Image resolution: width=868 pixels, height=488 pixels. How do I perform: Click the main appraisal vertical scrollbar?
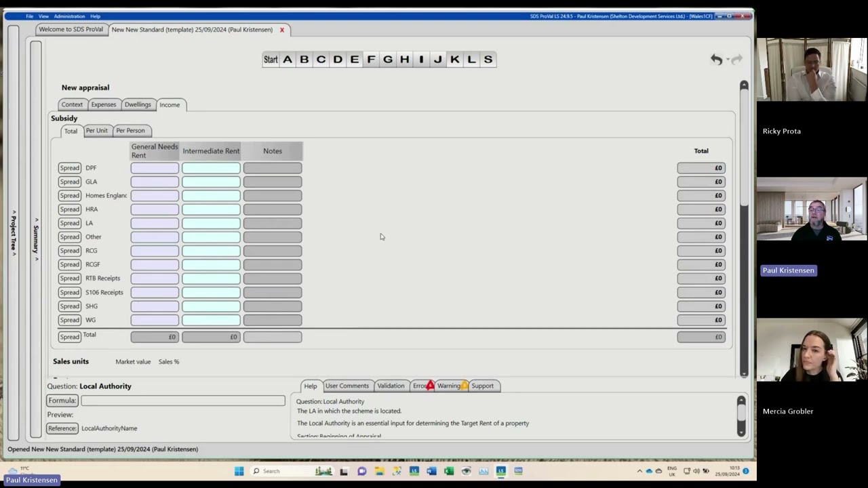[744, 229]
